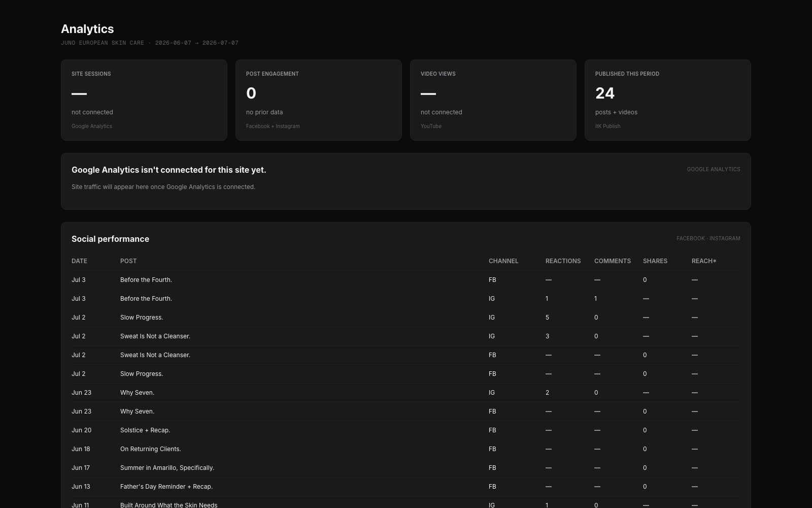Open "Sweat Is Not a Cleanser." IG post
Viewport: 812px width, 508px height.
155,336
